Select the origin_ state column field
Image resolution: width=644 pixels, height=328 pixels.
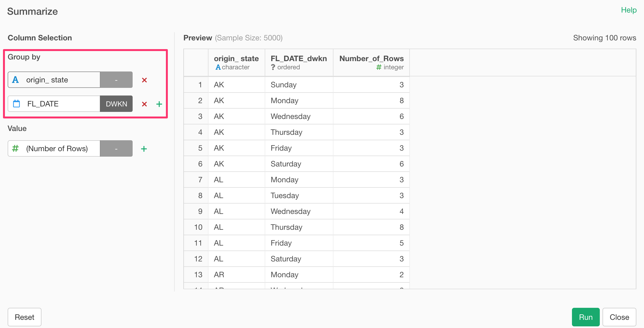(54, 80)
